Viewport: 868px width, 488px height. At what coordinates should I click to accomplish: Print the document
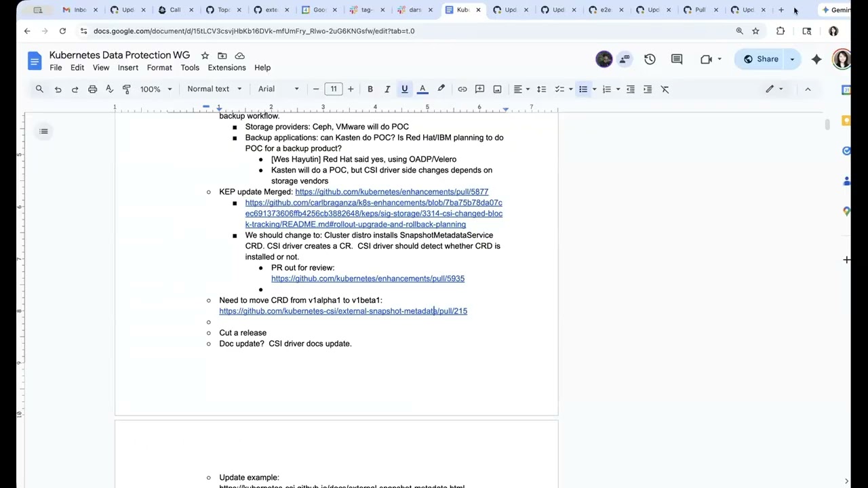click(92, 89)
